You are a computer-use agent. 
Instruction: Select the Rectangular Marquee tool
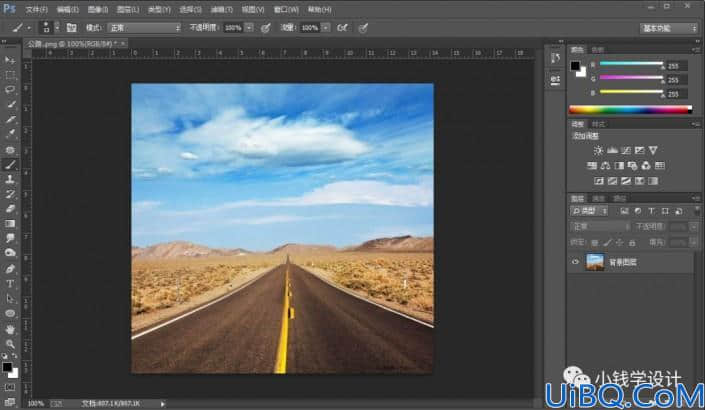click(x=10, y=75)
